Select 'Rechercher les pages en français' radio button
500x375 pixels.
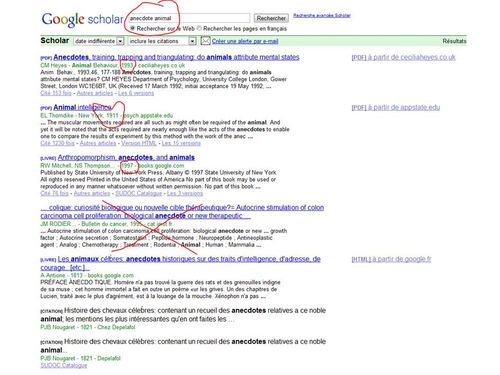(x=199, y=29)
